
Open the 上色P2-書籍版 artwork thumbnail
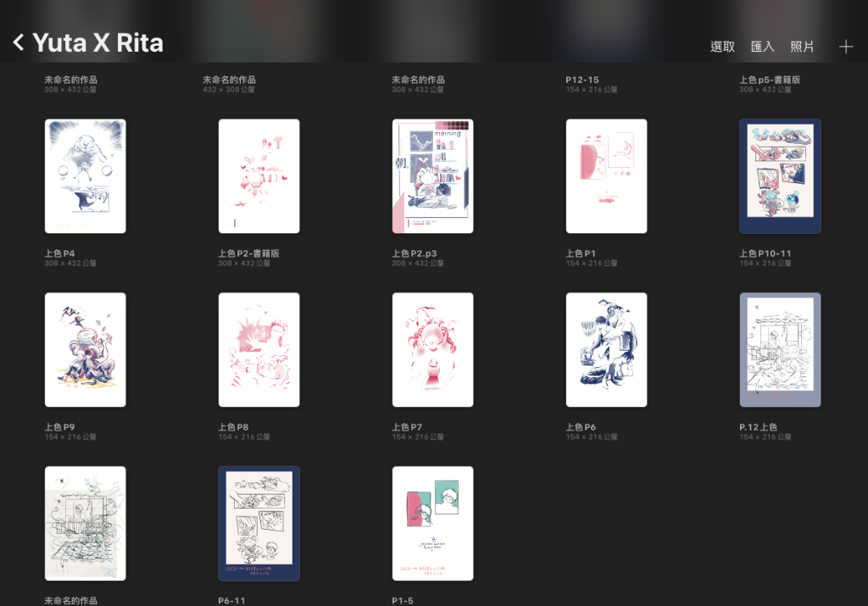tap(259, 176)
